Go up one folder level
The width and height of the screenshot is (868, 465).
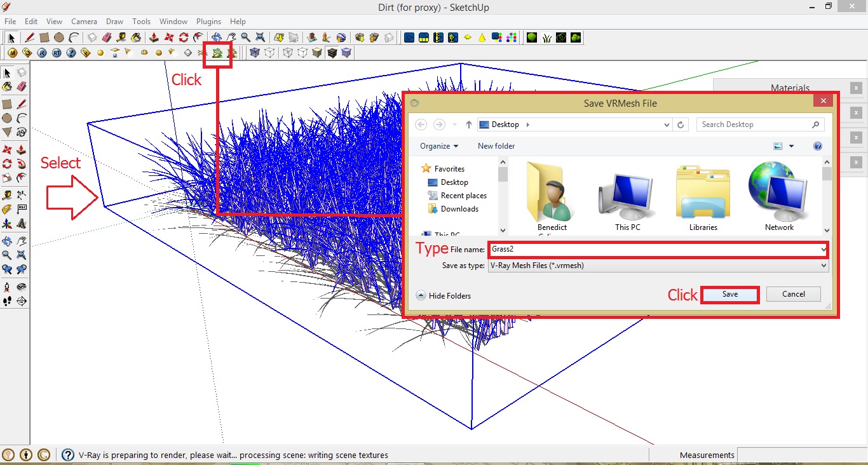coord(469,125)
